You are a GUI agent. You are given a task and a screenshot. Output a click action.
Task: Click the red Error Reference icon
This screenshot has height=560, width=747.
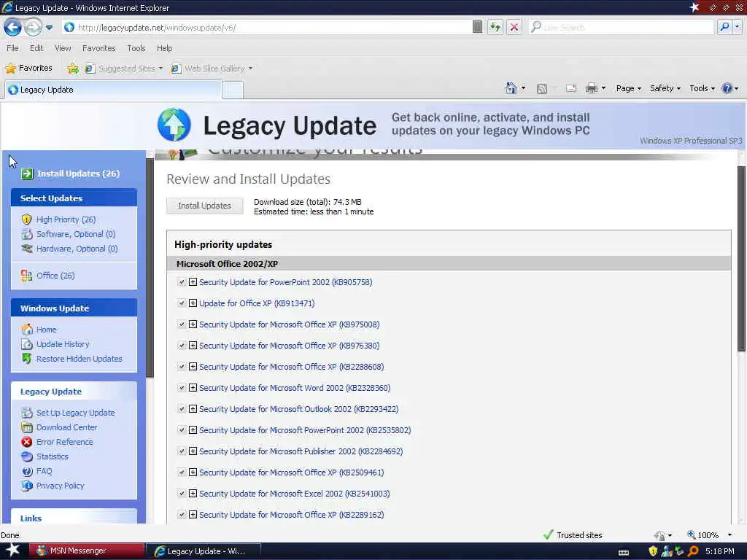click(27, 442)
